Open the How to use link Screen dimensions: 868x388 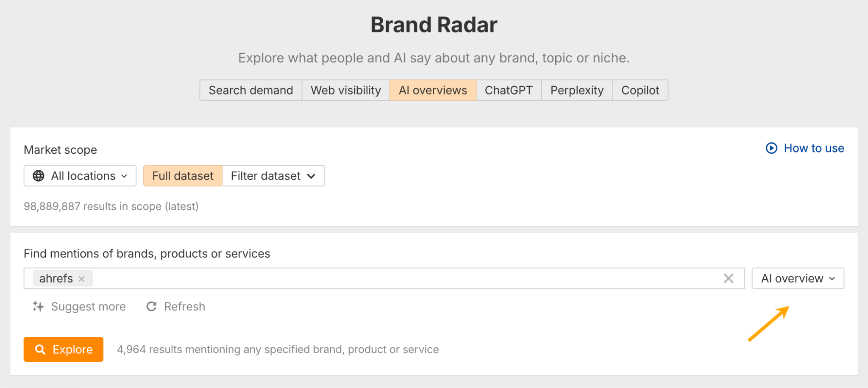pos(813,148)
